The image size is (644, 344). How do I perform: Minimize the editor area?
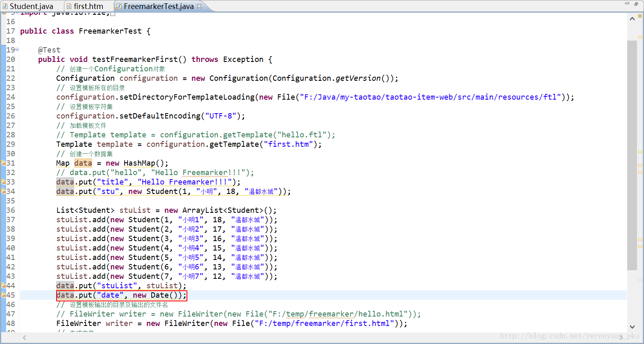tap(627, 4)
